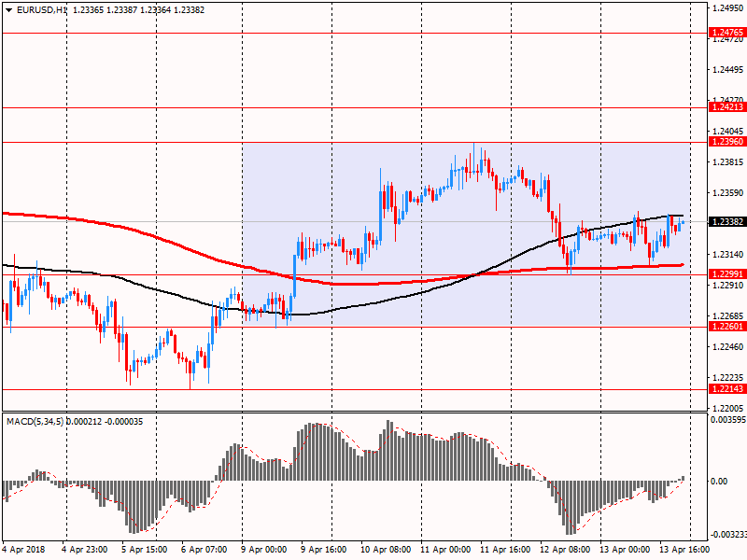Click the 1.22005 price axis label
747x560 pixels.
coord(728,408)
